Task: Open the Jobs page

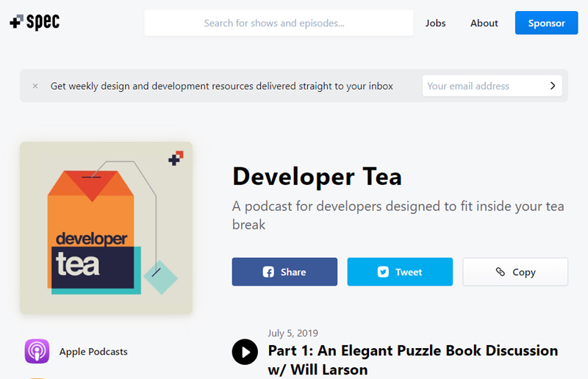Action: click(435, 23)
